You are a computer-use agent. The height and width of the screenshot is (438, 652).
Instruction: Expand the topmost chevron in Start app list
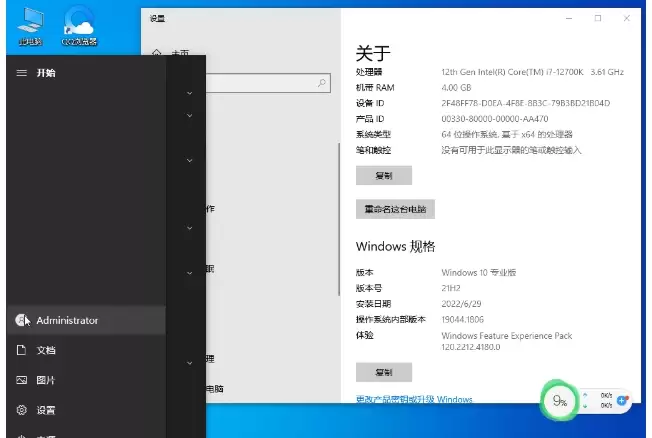click(x=190, y=93)
